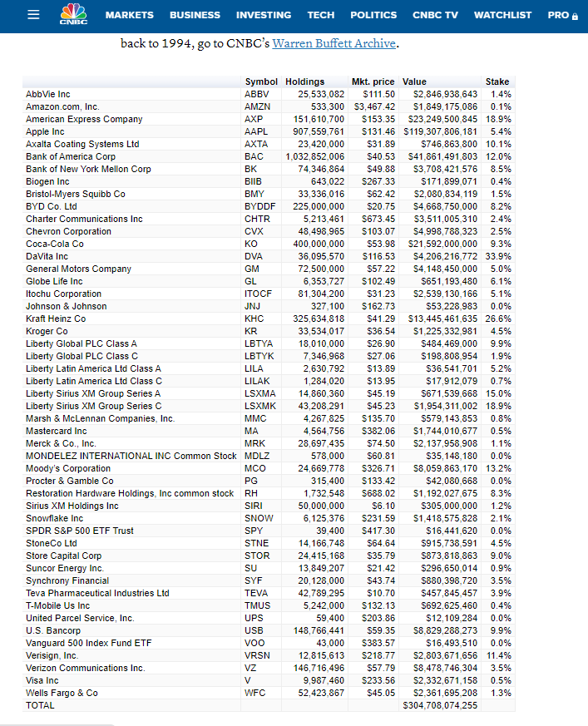Viewport: 588px width, 726px height.
Task: Select the AMZN symbol cell
Action: tap(258, 106)
